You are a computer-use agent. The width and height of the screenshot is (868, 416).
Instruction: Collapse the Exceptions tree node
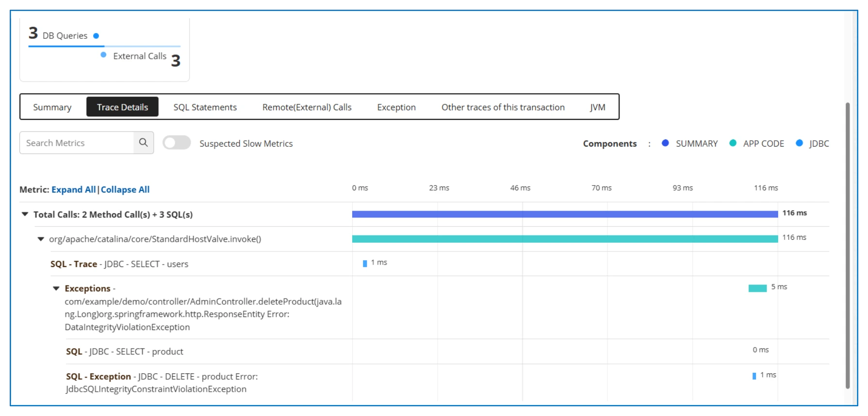click(56, 288)
